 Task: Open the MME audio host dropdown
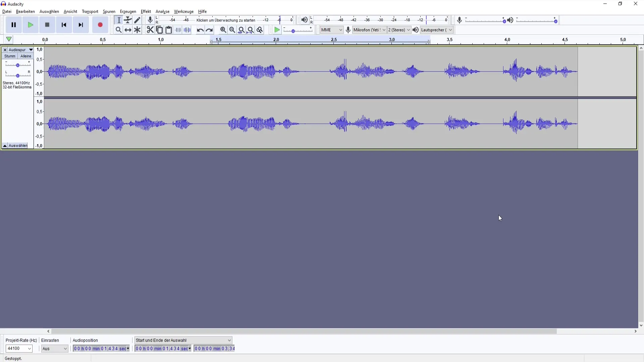click(x=331, y=30)
